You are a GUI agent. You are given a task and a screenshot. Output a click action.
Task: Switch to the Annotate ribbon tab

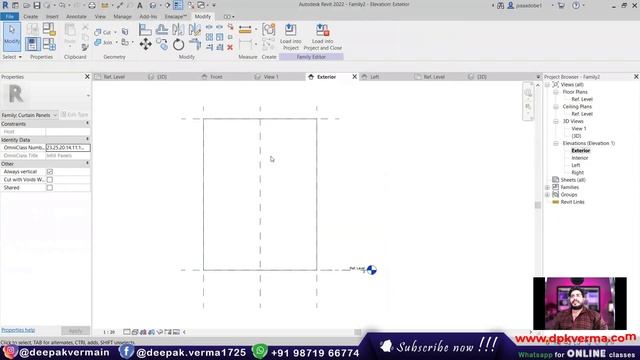coord(76,16)
